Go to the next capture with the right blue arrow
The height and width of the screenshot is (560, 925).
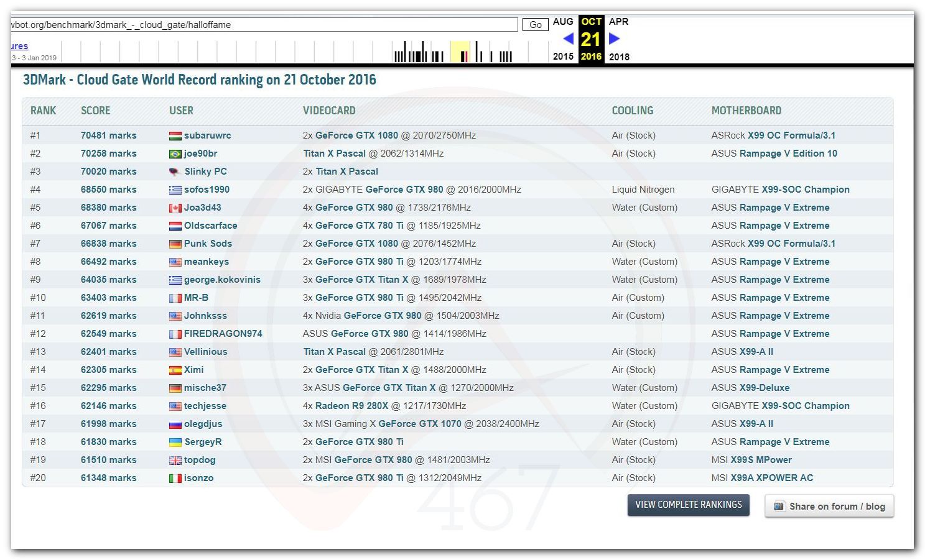tap(615, 39)
